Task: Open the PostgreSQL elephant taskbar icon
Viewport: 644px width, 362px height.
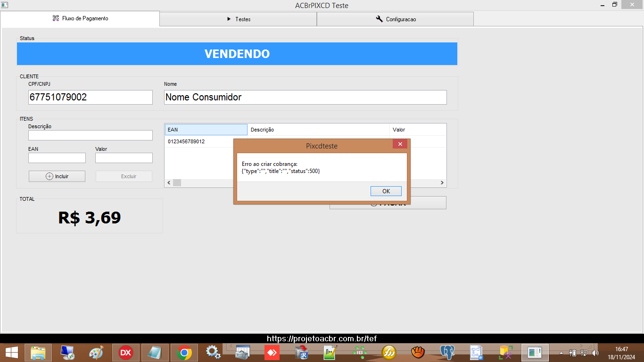Action: [446, 352]
